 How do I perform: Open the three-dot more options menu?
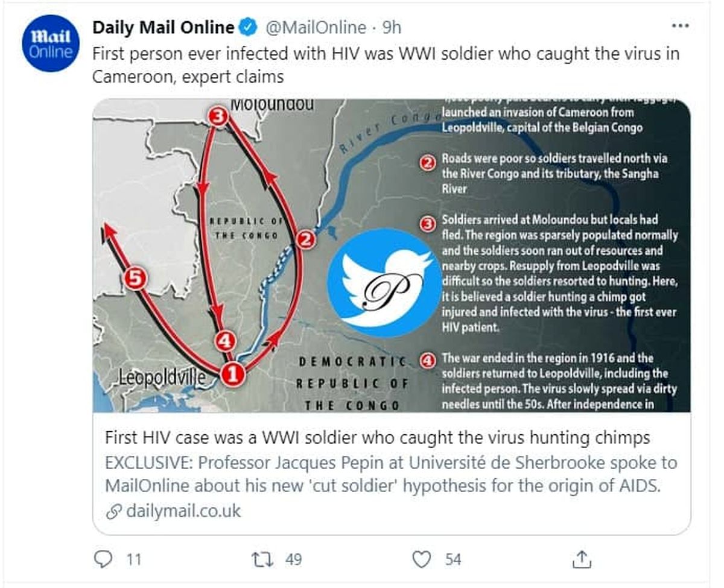point(680,26)
